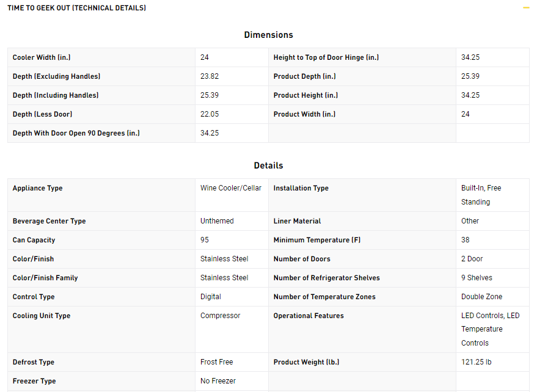Select the 'Wine Cooler/Cellar' value
Viewport: 537px width, 392px height.
pos(231,188)
